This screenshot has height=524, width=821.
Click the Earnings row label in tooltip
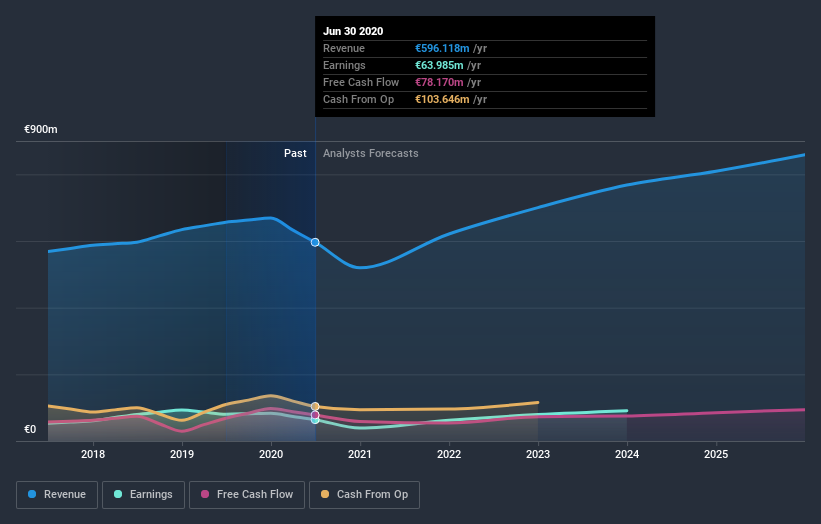pyautogui.click(x=345, y=65)
